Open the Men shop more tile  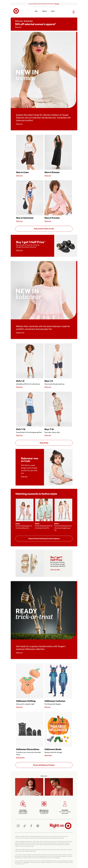[x=59, y=787]
